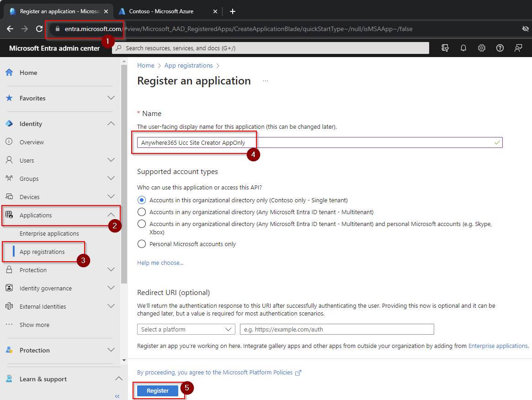Expand the Devices menu chevron
The width and height of the screenshot is (532, 400).
pyautogui.click(x=111, y=196)
